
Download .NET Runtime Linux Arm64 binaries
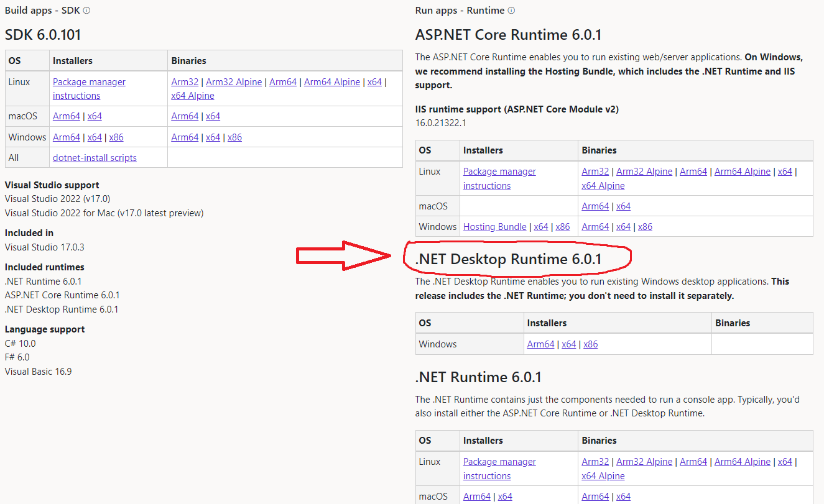coord(693,462)
